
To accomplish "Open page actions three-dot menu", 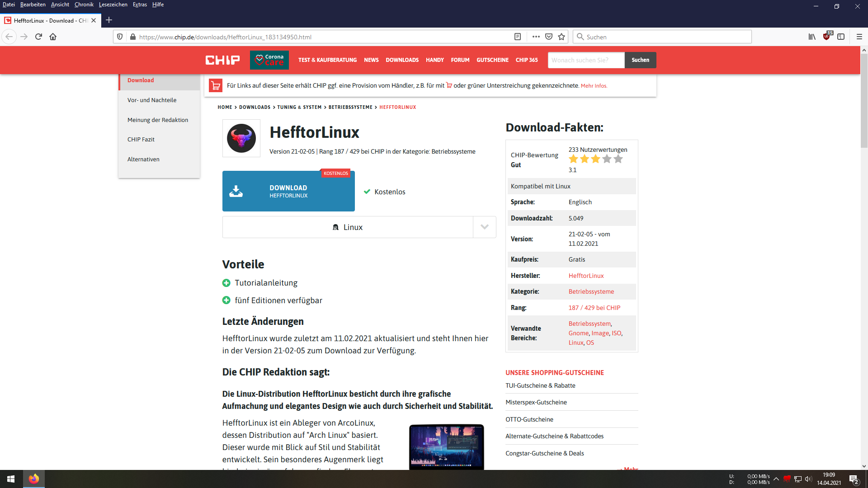I will pyautogui.click(x=536, y=37).
